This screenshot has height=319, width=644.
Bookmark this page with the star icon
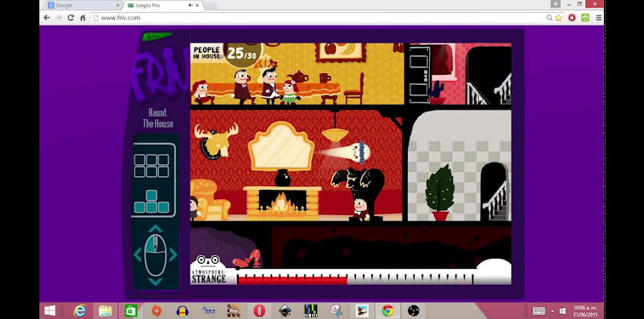558,18
